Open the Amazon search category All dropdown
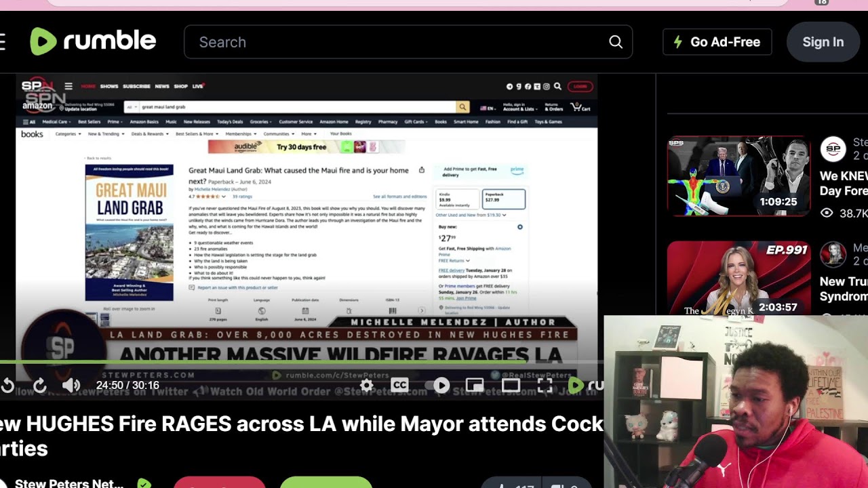 click(132, 107)
